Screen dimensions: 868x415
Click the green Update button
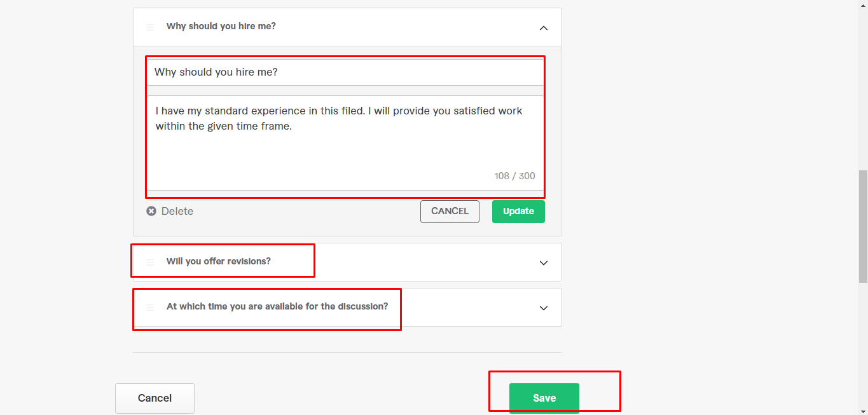point(518,212)
